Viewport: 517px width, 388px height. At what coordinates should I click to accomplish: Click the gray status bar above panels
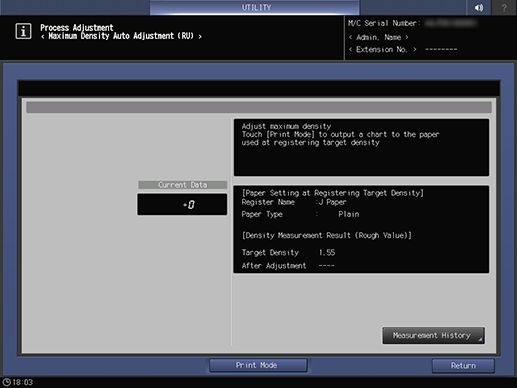[259, 108]
